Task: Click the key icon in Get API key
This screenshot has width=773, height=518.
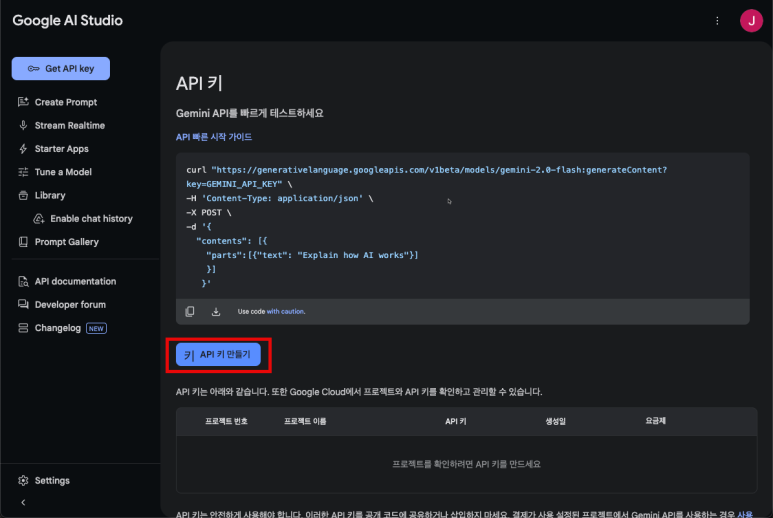Action: coord(34,69)
